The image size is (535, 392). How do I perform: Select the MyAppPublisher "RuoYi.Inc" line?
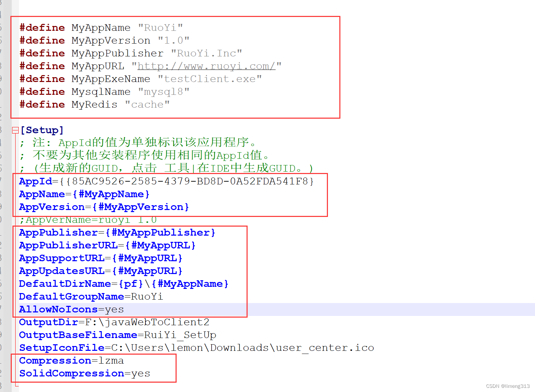[131, 53]
